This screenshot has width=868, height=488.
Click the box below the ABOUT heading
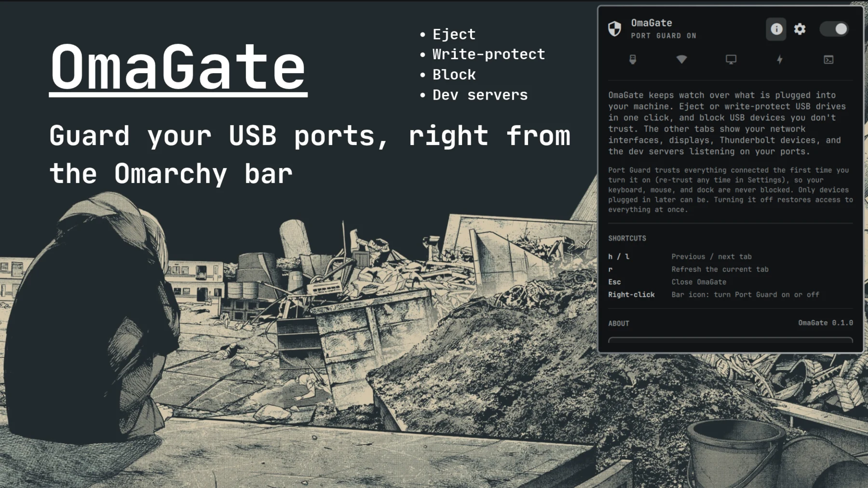click(731, 341)
